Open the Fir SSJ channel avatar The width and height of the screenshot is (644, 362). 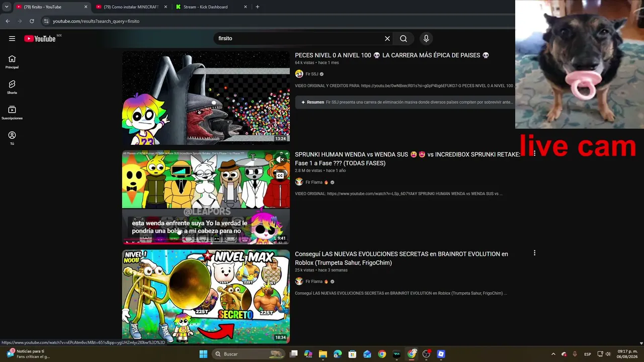click(299, 74)
